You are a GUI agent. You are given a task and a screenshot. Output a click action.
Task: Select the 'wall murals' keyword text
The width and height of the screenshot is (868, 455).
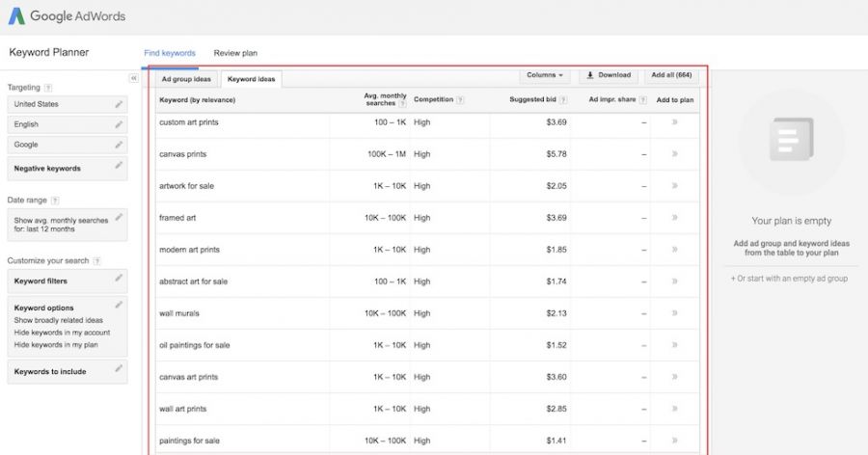pyautogui.click(x=178, y=313)
